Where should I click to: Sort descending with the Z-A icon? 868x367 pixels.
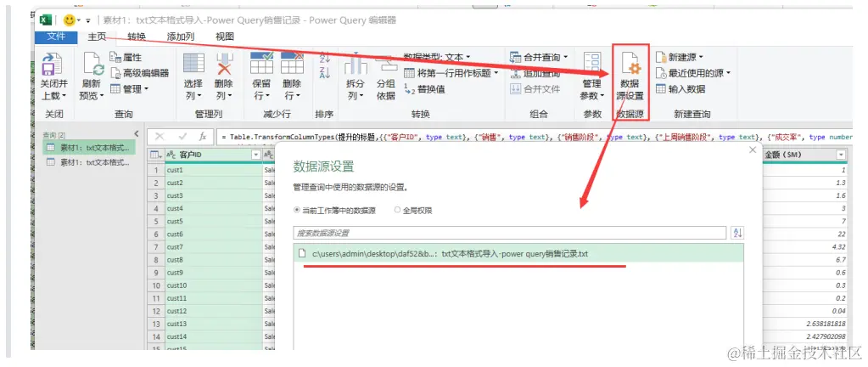324,72
